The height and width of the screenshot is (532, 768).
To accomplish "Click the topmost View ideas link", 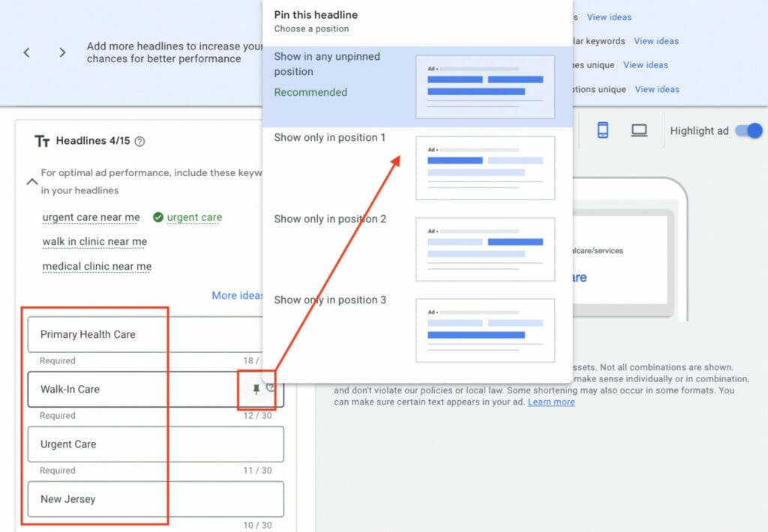I will 610,16.
